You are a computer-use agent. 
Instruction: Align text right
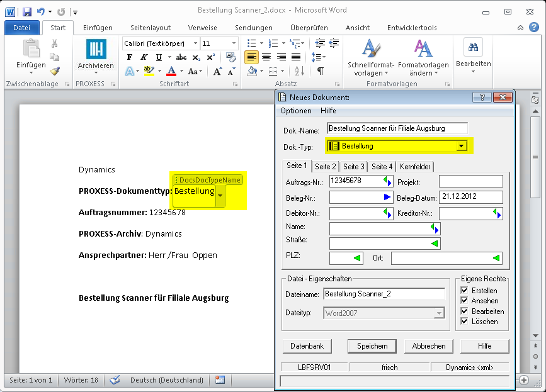pyautogui.click(x=281, y=57)
